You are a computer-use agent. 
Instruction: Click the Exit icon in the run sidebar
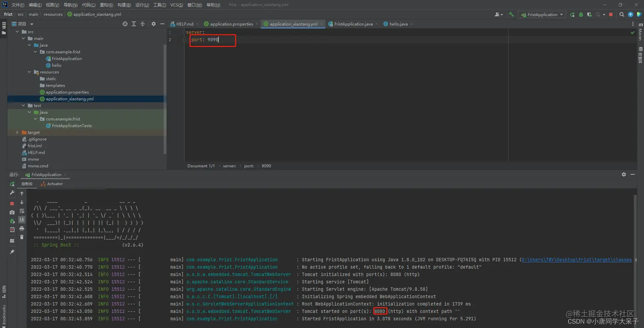(12, 230)
